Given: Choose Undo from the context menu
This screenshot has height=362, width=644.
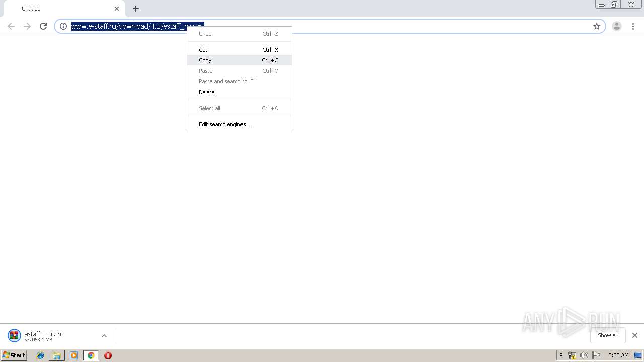Looking at the screenshot, I should tap(239, 34).
